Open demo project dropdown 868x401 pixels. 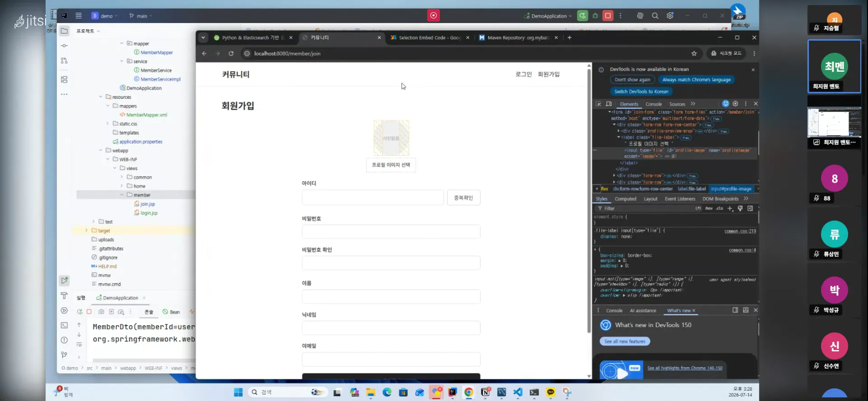pos(105,16)
